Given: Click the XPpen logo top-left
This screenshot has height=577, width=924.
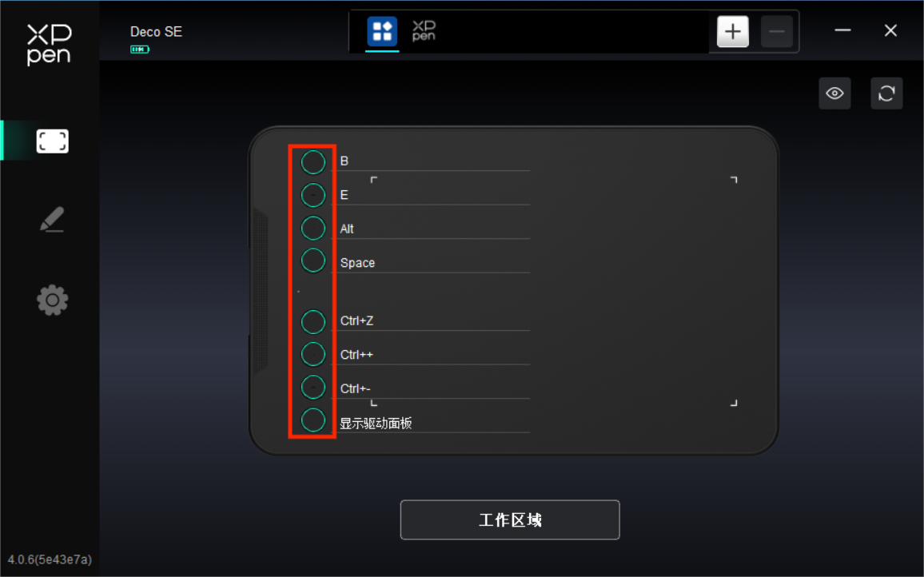Looking at the screenshot, I should (49, 44).
